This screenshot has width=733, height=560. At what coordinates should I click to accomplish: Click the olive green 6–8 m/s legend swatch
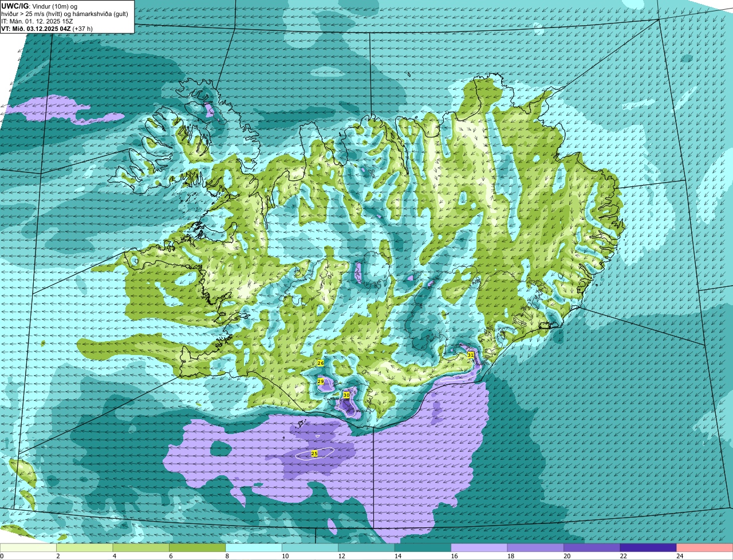click(198, 547)
